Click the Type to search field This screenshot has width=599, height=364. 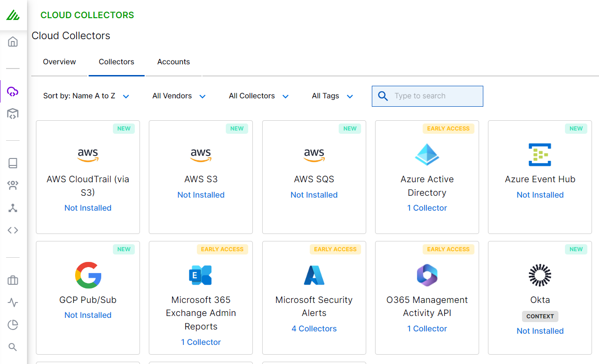point(427,96)
